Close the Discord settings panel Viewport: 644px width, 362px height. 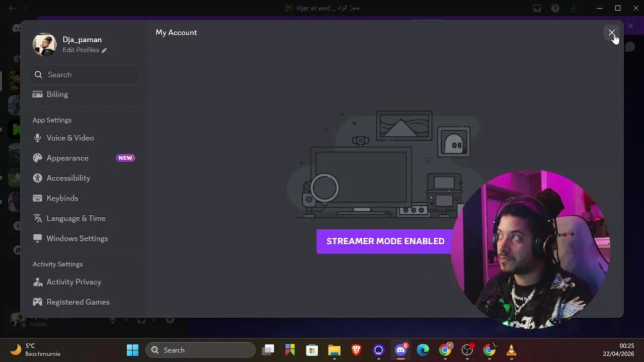tap(611, 33)
